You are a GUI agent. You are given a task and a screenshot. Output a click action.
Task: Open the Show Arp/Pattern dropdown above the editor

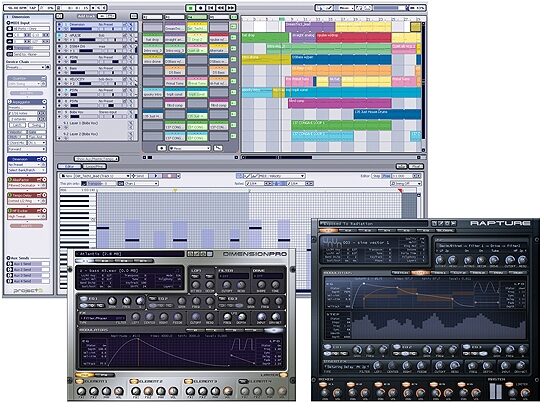click(x=96, y=159)
